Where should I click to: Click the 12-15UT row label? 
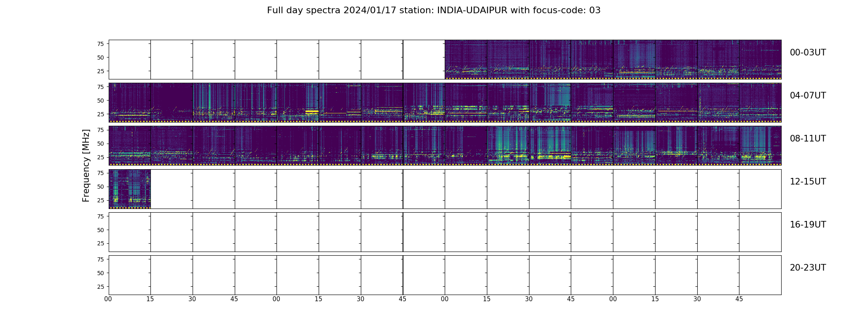(808, 182)
